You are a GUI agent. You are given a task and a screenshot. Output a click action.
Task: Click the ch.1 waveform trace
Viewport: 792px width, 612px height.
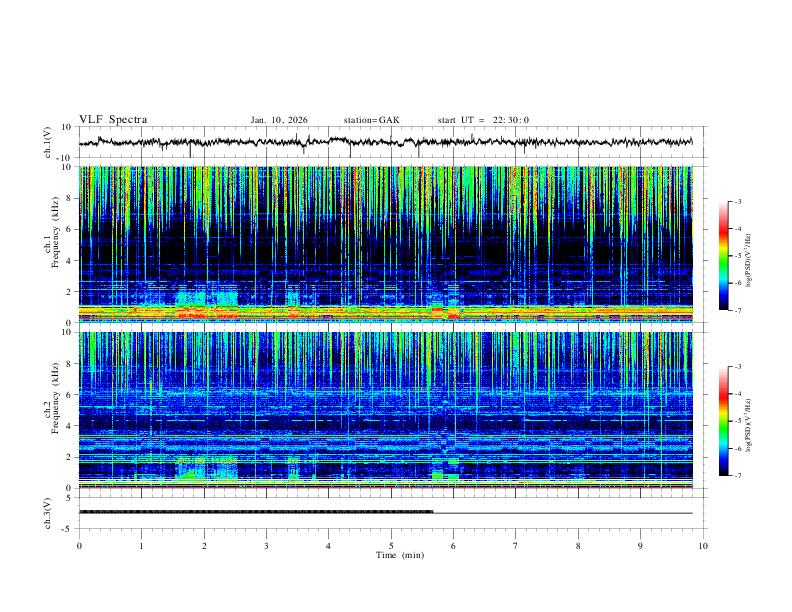click(385, 142)
